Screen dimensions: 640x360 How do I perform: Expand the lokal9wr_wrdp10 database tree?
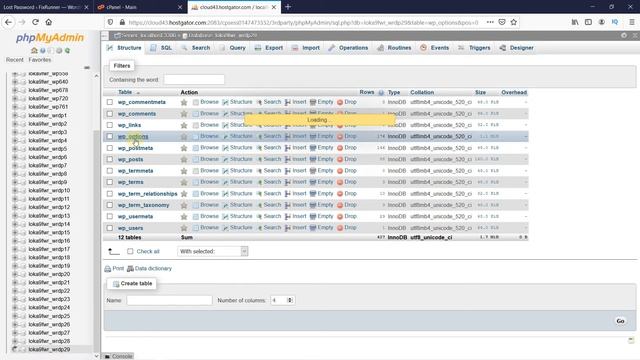tap(15, 191)
